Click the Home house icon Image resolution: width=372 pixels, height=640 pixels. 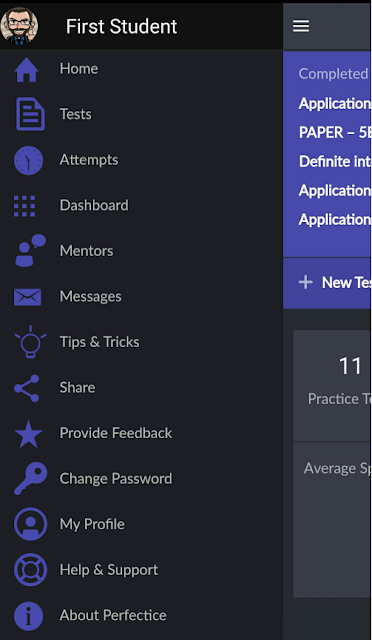pos(27,69)
